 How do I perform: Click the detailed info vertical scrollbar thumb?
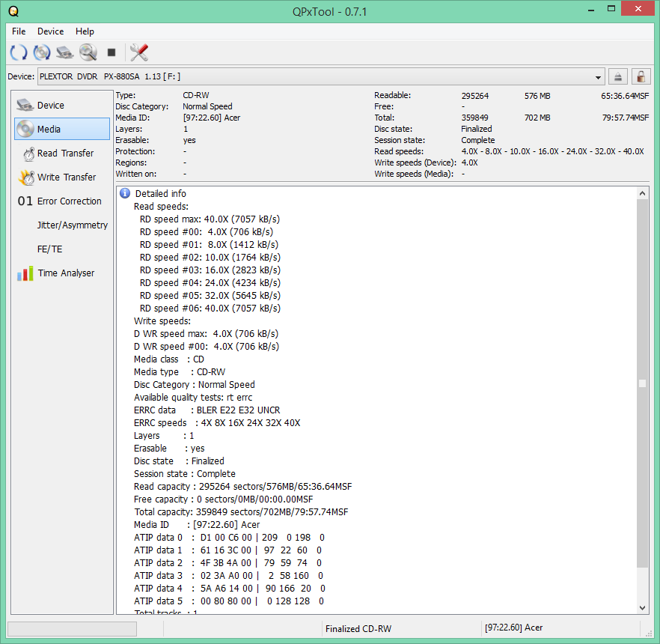tap(642, 383)
